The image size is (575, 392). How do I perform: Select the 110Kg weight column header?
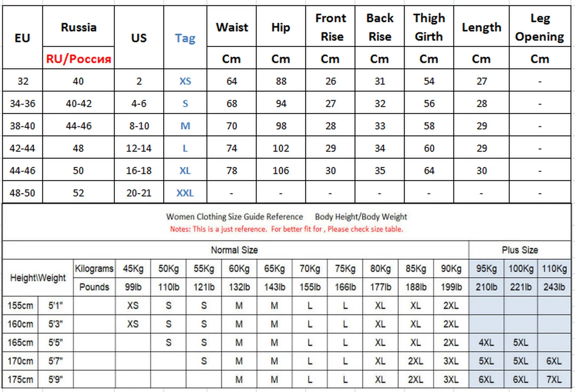554,269
